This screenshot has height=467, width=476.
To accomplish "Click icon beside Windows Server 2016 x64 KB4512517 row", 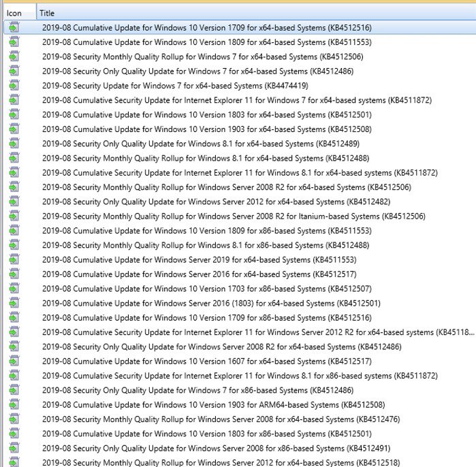I will coord(14,274).
